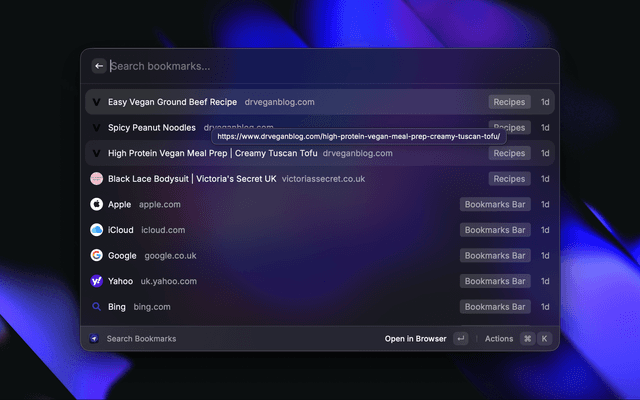Click Bookmarks Bar tag on Bing row
The height and width of the screenshot is (400, 640).
point(495,307)
